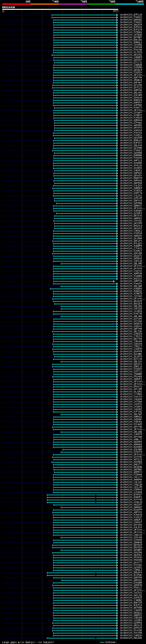
Task: Select the UniRef100_P17878 label
Action: coord(131,52)
